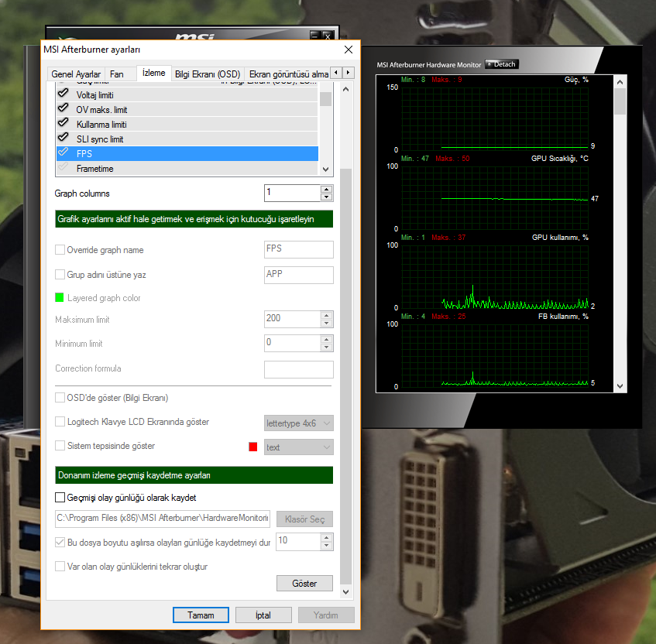This screenshot has width=656, height=644.
Task: Click the log file size field showing 10
Action: click(x=298, y=542)
